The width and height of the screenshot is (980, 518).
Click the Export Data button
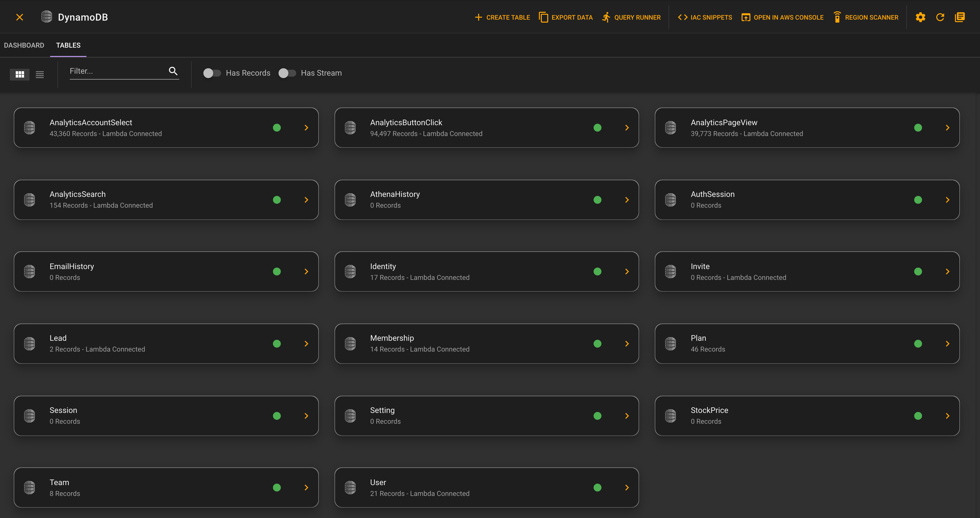(x=566, y=17)
